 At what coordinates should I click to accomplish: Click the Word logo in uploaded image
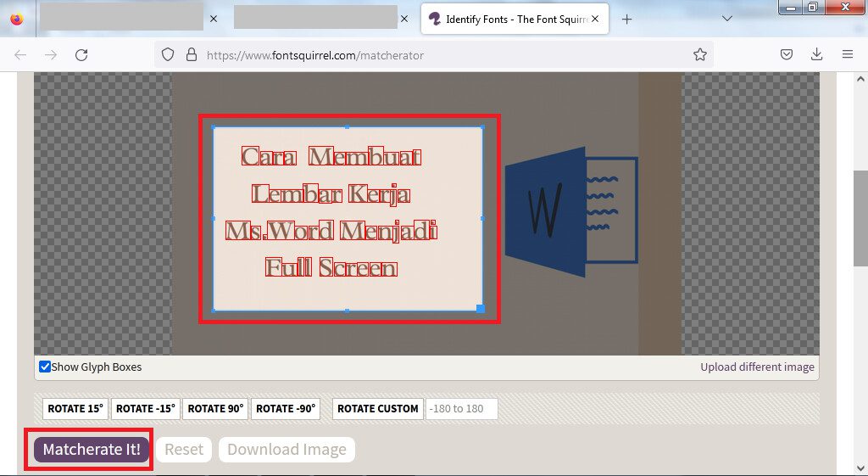(x=571, y=212)
